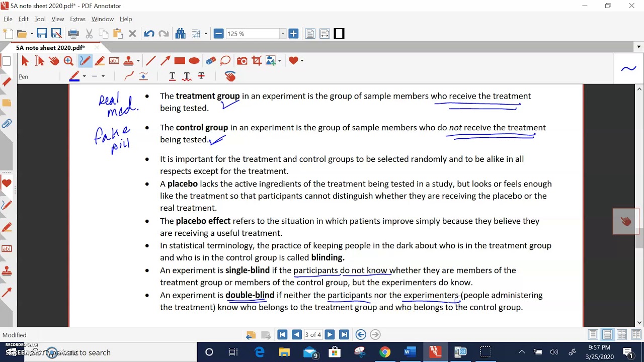Switch to continuous page layout

pos(607,335)
